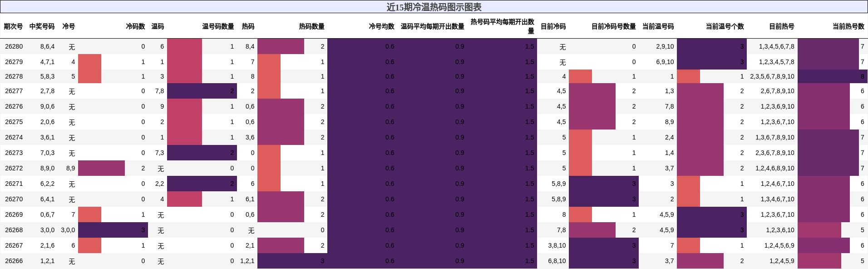Select period number 26269
The height and width of the screenshot is (269, 868).
click(14, 214)
